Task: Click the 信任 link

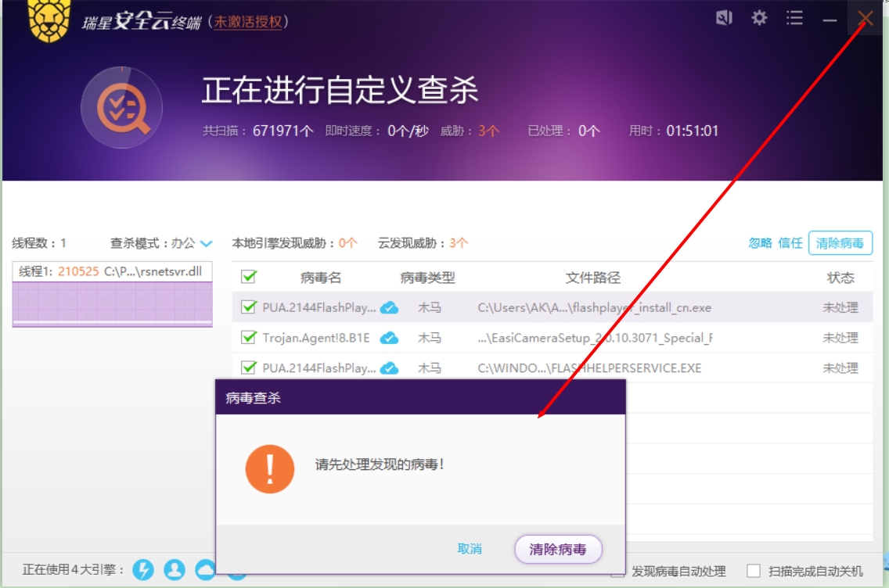Action: point(790,243)
